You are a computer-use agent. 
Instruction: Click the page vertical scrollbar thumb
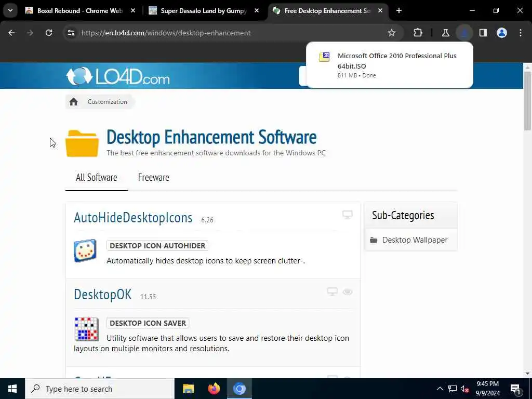527,101
